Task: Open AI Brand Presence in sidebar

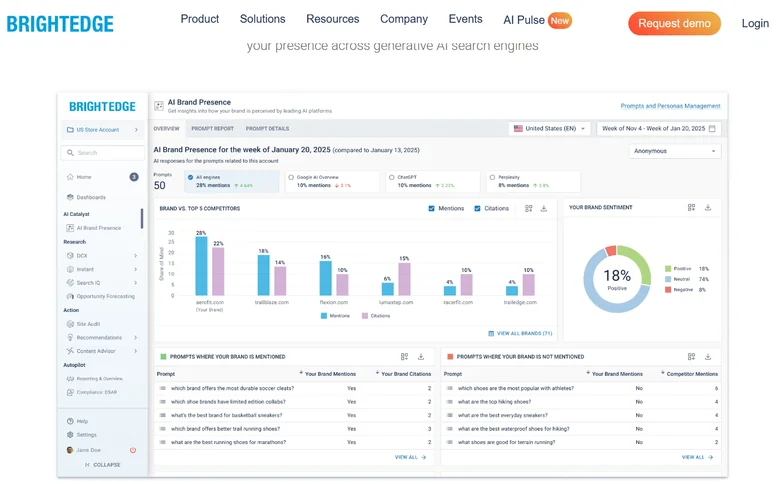Action: pyautogui.click(x=94, y=228)
